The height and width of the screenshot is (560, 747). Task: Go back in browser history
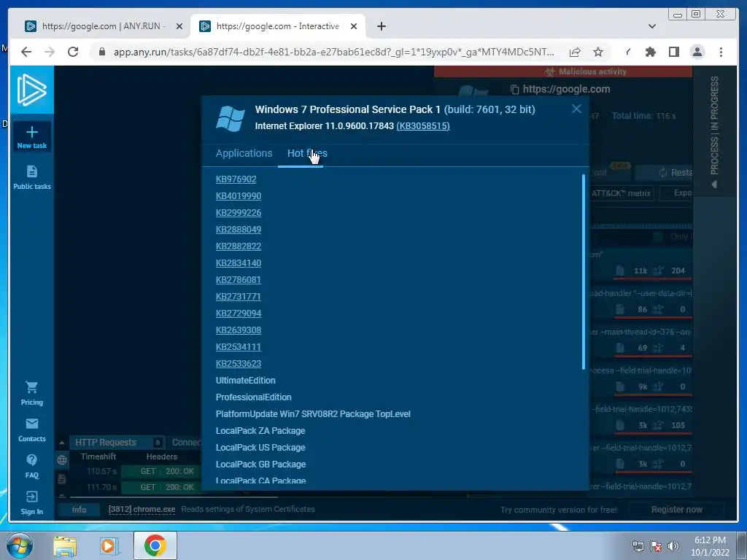point(26,52)
